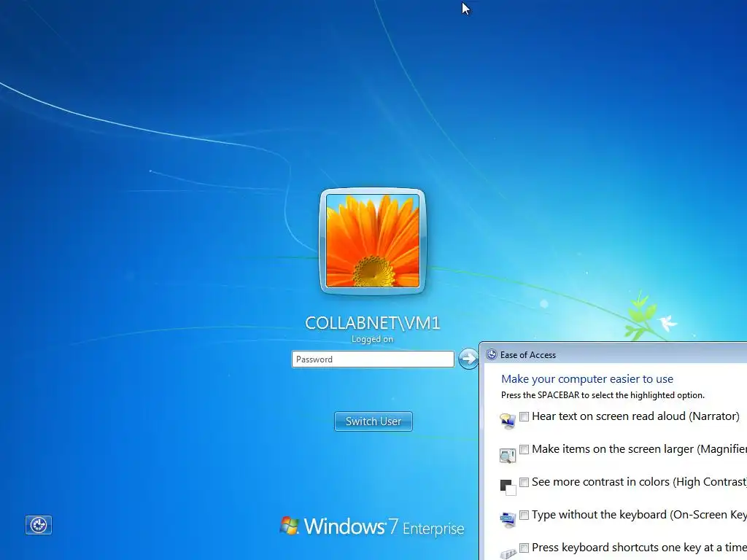This screenshot has height=560, width=747.
Task: Click the COLLABNET\VM1 username text
Action: 373,323
